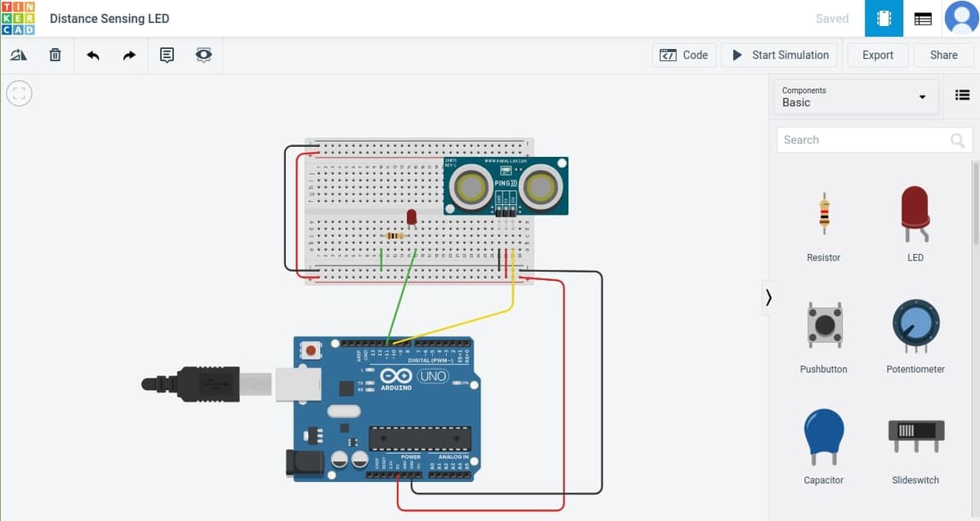
Task: Select the resistor on the breadboard
Action: tap(394, 236)
